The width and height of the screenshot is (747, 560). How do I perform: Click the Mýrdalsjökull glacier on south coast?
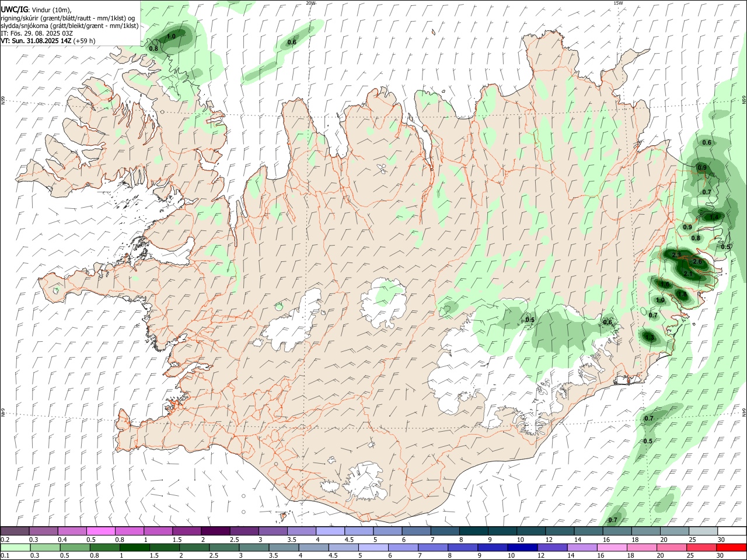366,481
